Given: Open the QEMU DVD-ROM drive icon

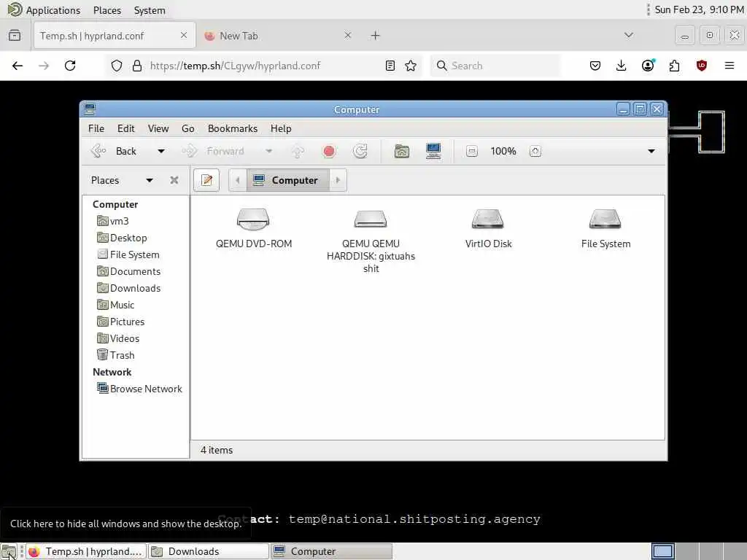Looking at the screenshot, I should pyautogui.click(x=253, y=219).
